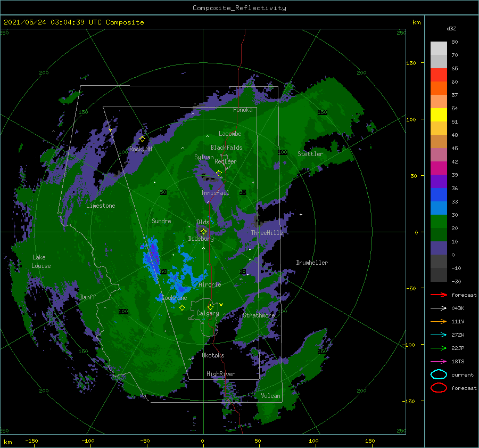Click the yellow diamond marker below Cochrane
This screenshot has width=479, height=448.
[x=182, y=308]
